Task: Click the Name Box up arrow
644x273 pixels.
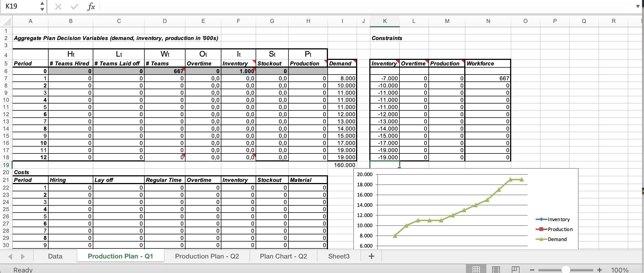Action: coord(42,4)
